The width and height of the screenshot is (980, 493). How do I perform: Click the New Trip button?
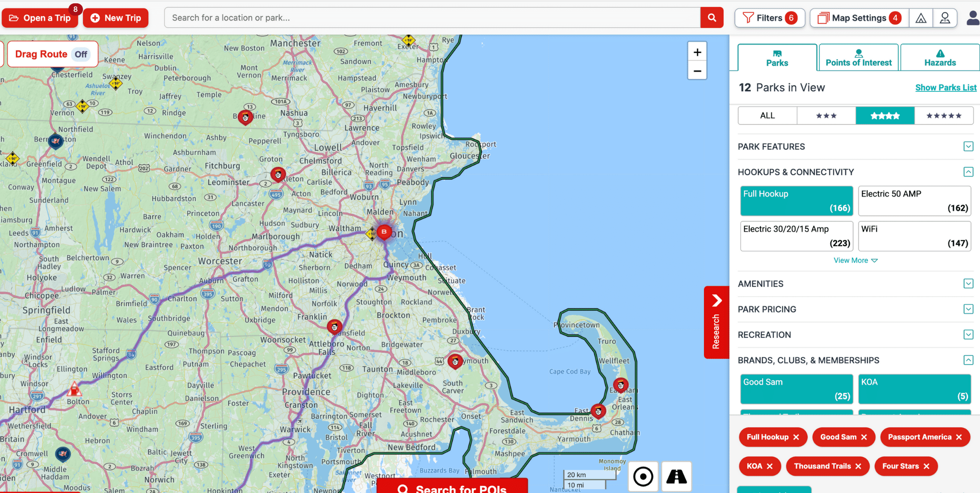point(116,18)
